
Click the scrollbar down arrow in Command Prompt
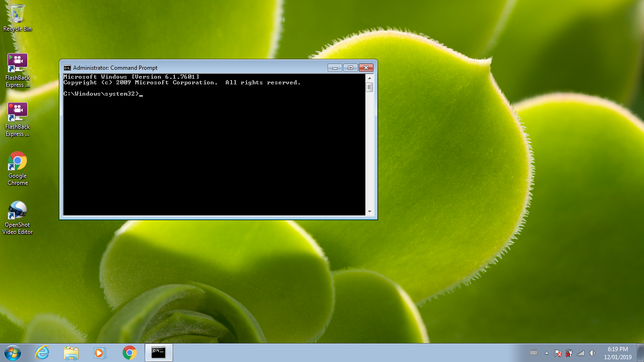coord(370,211)
